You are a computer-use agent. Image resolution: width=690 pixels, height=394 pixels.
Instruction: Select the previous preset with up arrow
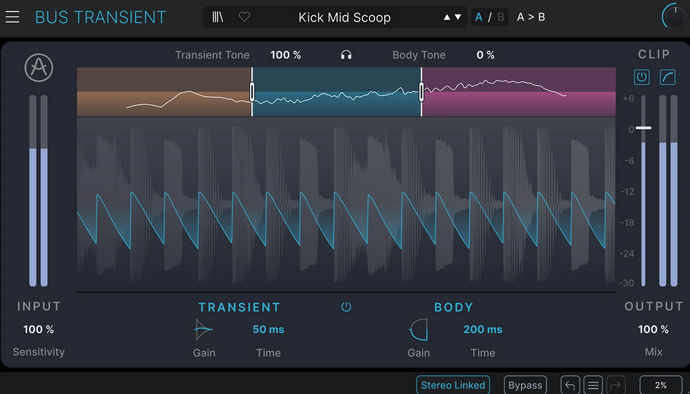pos(447,17)
